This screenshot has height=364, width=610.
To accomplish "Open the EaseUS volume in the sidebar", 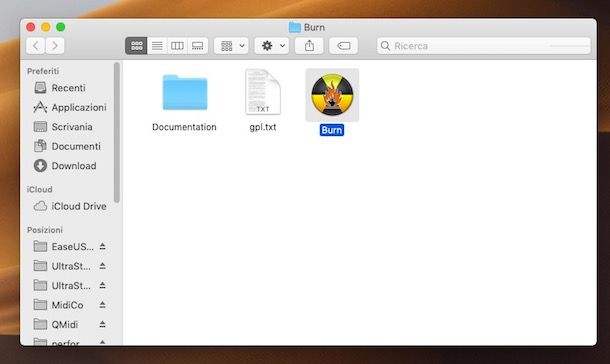I will pyautogui.click(x=64, y=247).
